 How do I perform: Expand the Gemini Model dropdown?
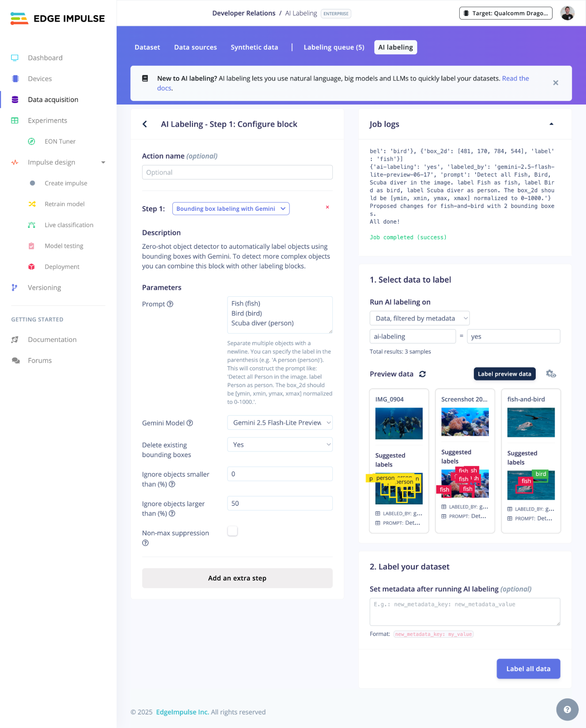coord(280,422)
